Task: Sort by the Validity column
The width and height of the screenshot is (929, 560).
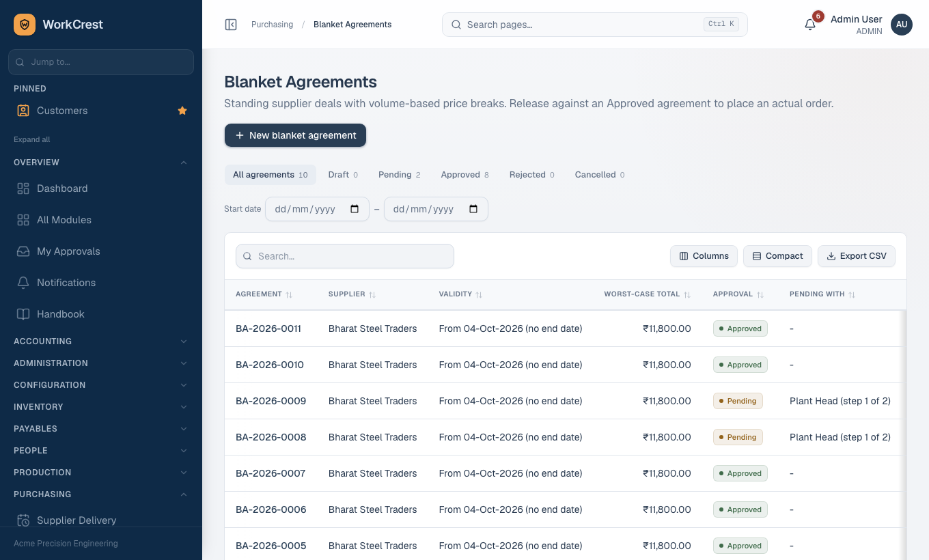Action: click(460, 294)
